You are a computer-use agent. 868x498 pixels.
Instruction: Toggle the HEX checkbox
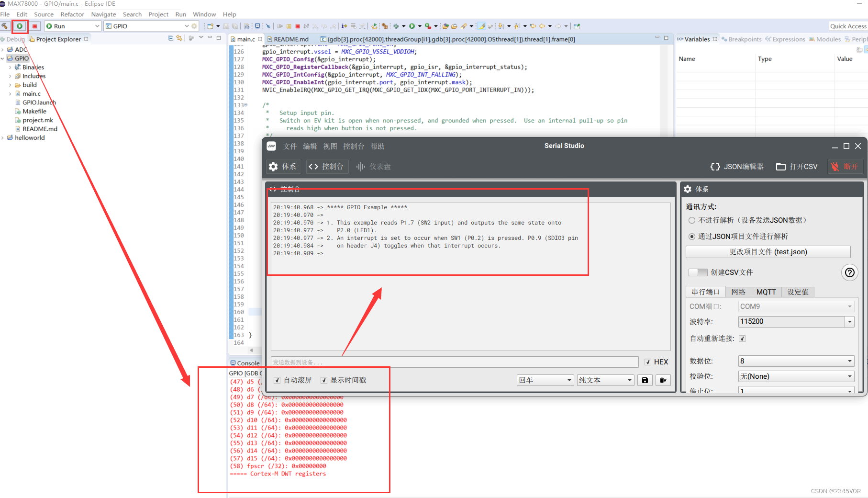(648, 362)
